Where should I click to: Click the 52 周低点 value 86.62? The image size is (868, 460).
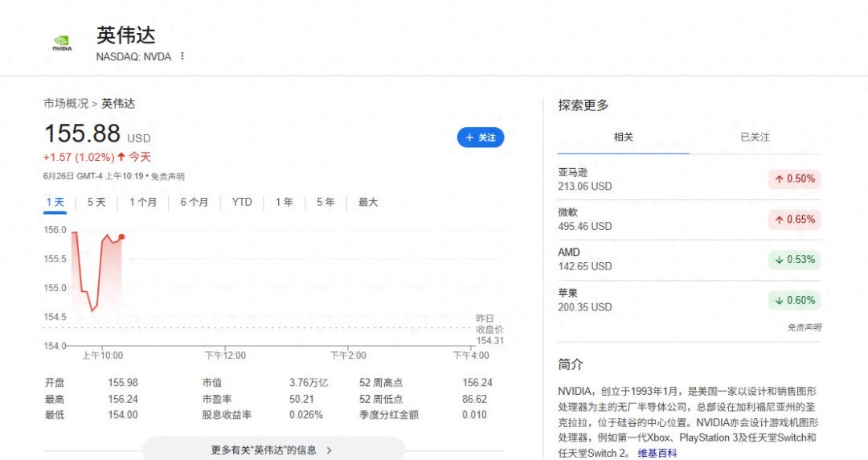point(474,399)
